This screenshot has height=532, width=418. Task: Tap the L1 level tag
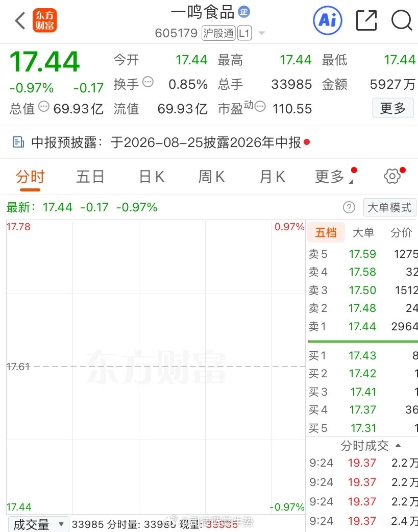tap(244, 33)
